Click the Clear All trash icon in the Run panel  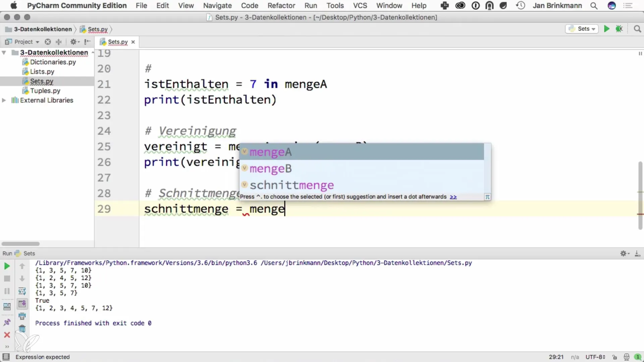point(22,328)
